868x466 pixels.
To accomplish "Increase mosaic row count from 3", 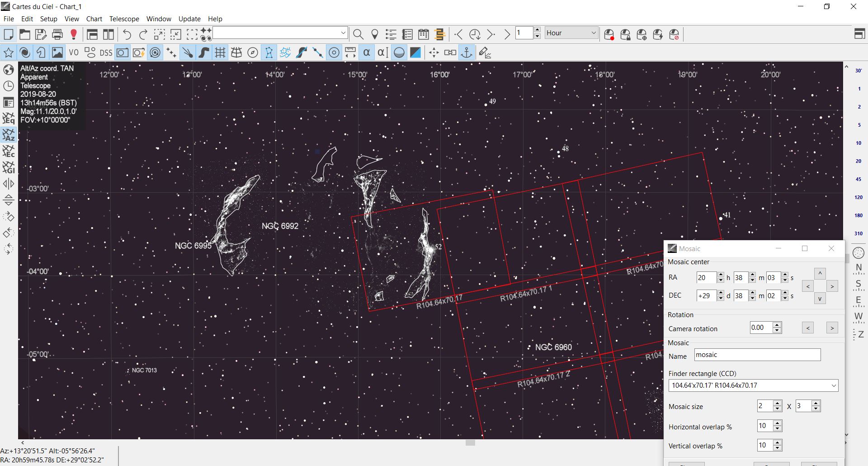I will click(816, 403).
